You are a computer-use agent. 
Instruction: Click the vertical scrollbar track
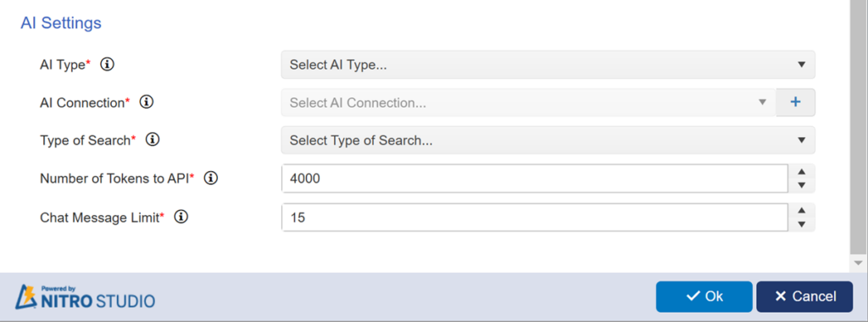(x=859, y=127)
